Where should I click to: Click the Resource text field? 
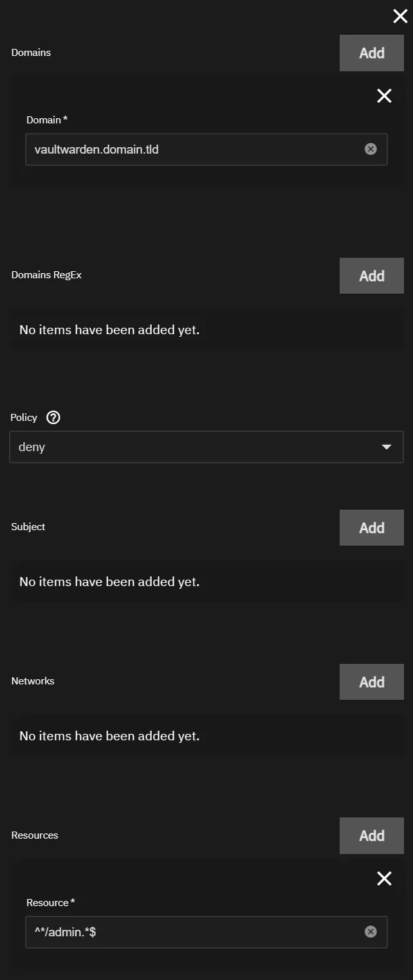point(193,932)
